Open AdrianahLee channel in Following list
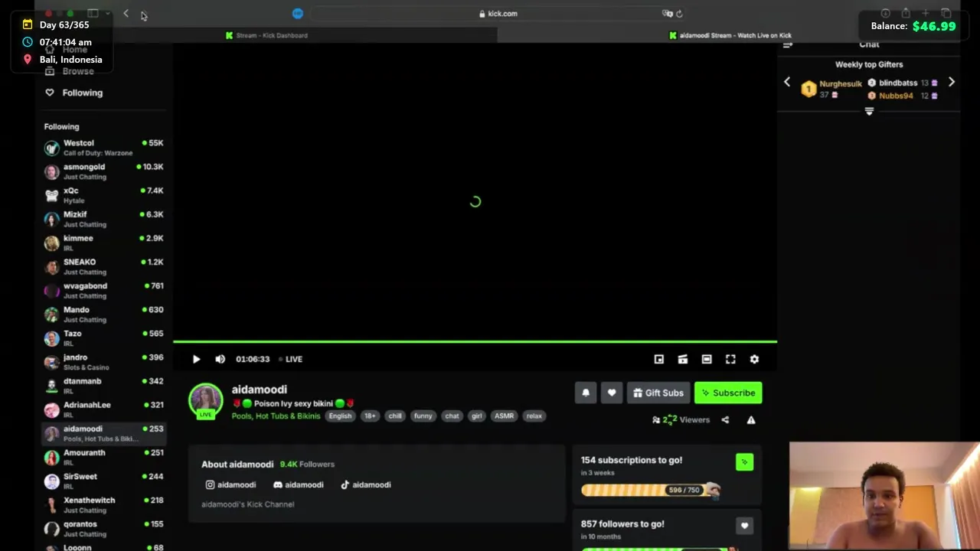The width and height of the screenshot is (980, 551). (103, 409)
